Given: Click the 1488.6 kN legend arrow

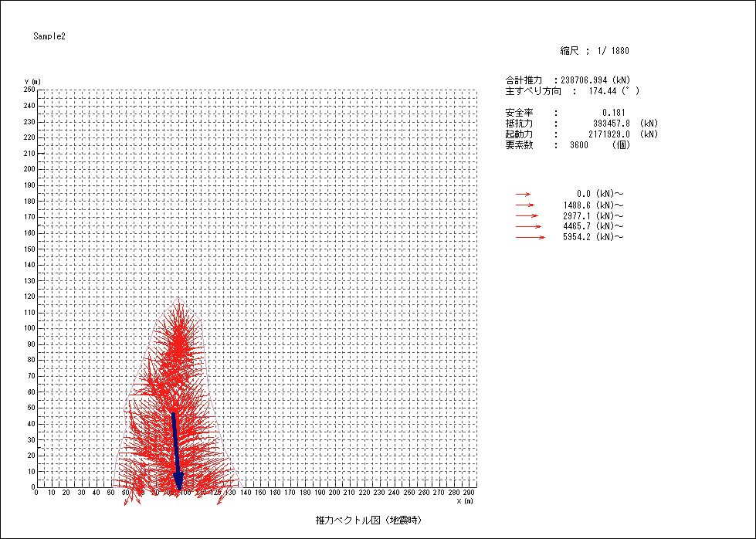Looking at the screenshot, I should click(525, 205).
